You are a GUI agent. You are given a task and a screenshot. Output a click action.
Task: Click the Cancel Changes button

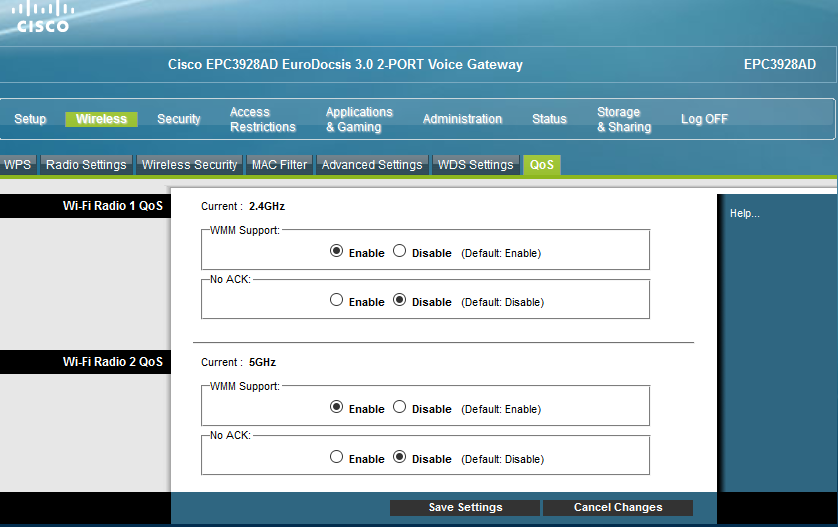point(618,507)
